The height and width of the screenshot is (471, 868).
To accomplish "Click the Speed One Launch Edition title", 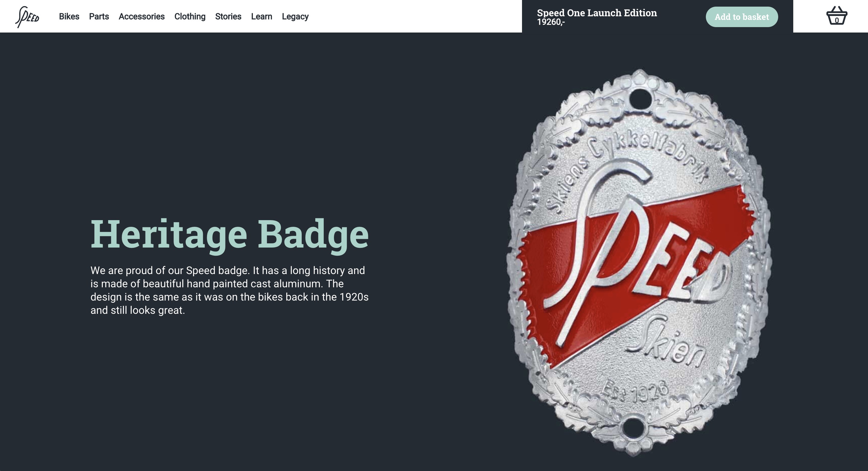I will [597, 13].
